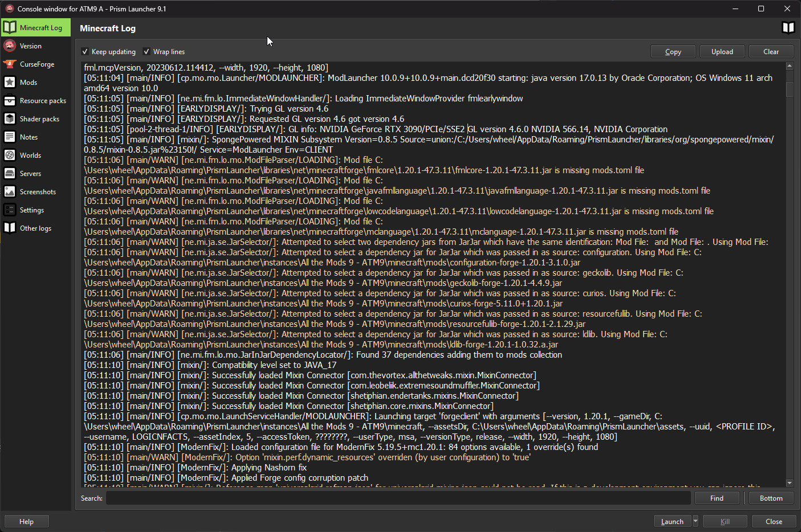Click the book icon at top right
The height and width of the screenshot is (532, 801).
788,28
